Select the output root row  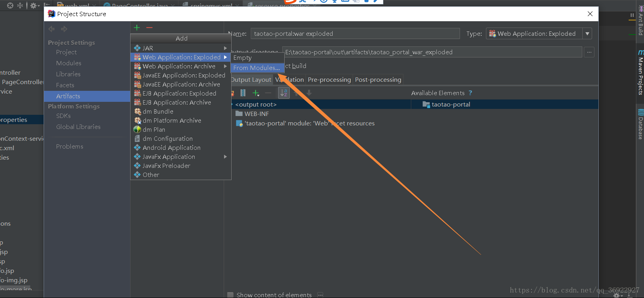pyautogui.click(x=320, y=104)
